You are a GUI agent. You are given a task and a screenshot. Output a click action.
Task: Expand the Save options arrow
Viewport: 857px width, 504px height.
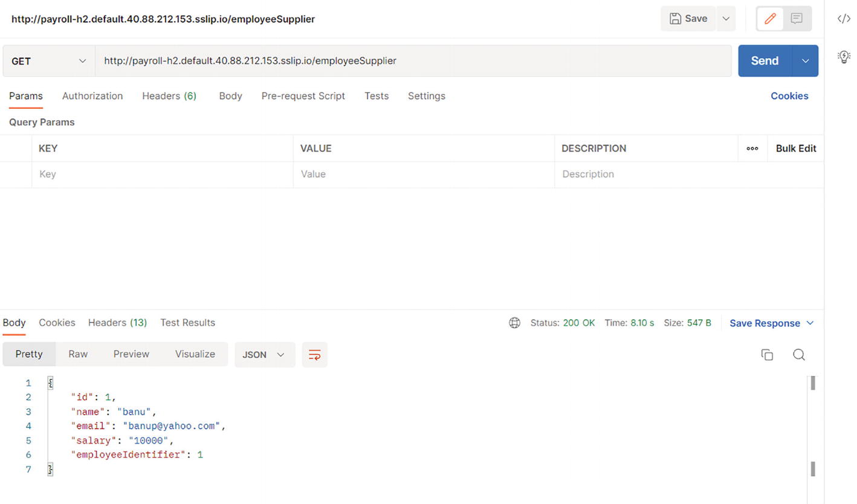coord(726,19)
